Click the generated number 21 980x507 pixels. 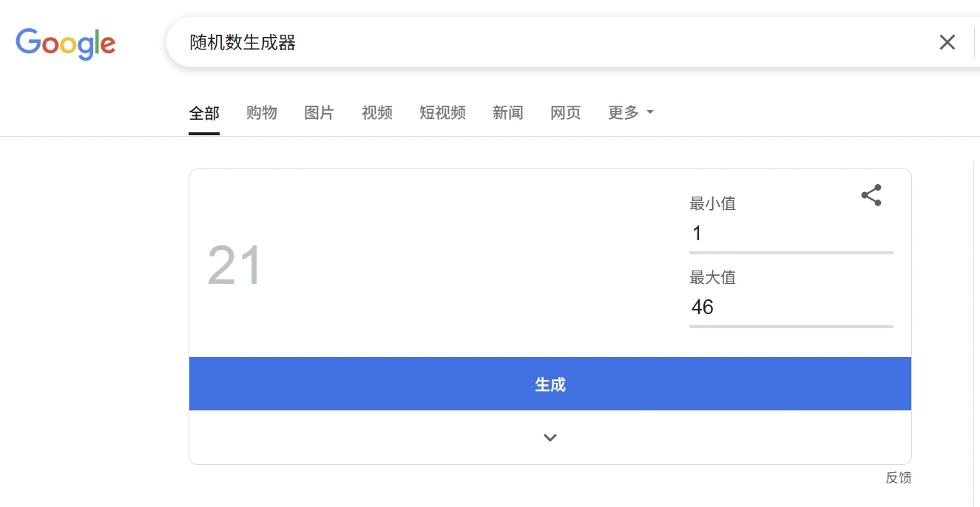point(234,265)
